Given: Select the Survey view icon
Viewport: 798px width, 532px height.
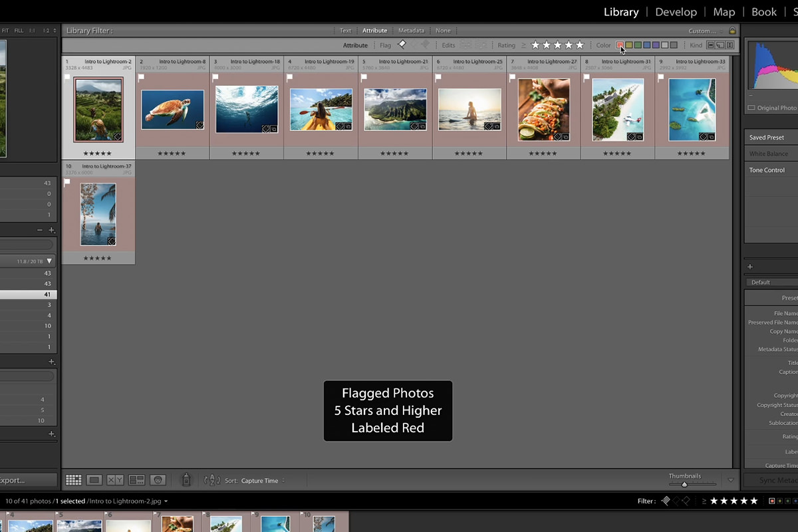Looking at the screenshot, I should click(x=136, y=479).
